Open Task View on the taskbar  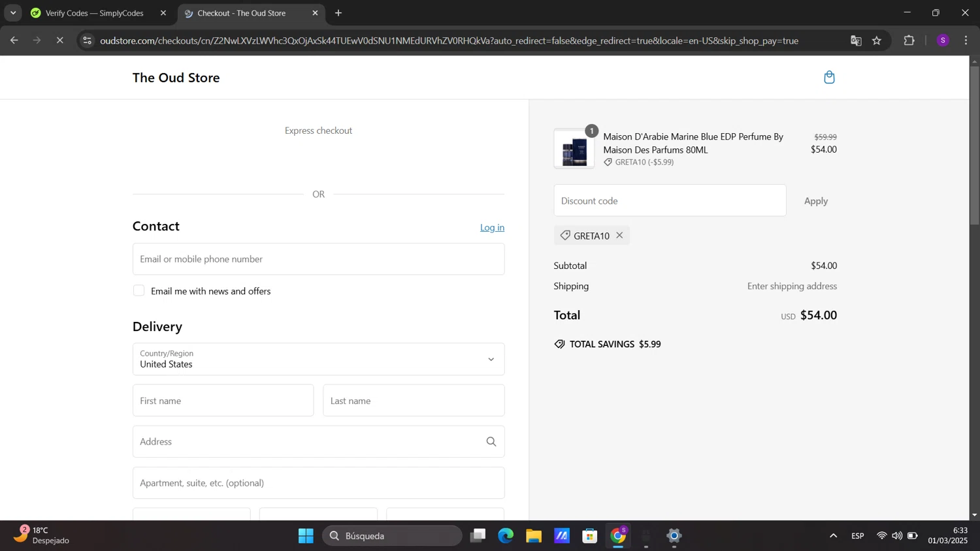[x=478, y=536]
